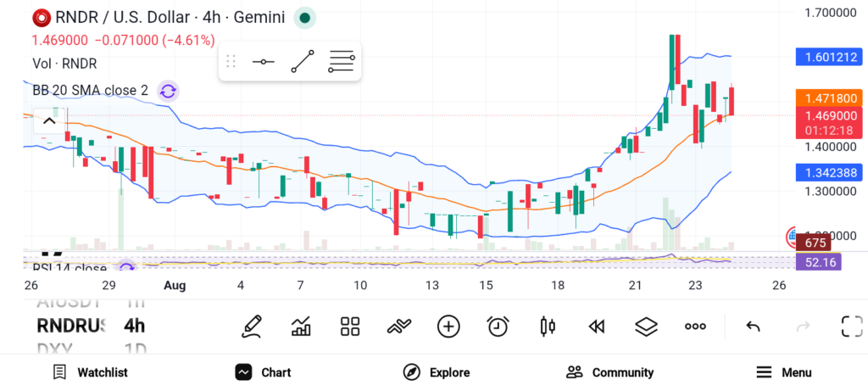Click the flag event icon near price axis
Image resolution: width=868 pixels, height=391 pixels.
[793, 237]
